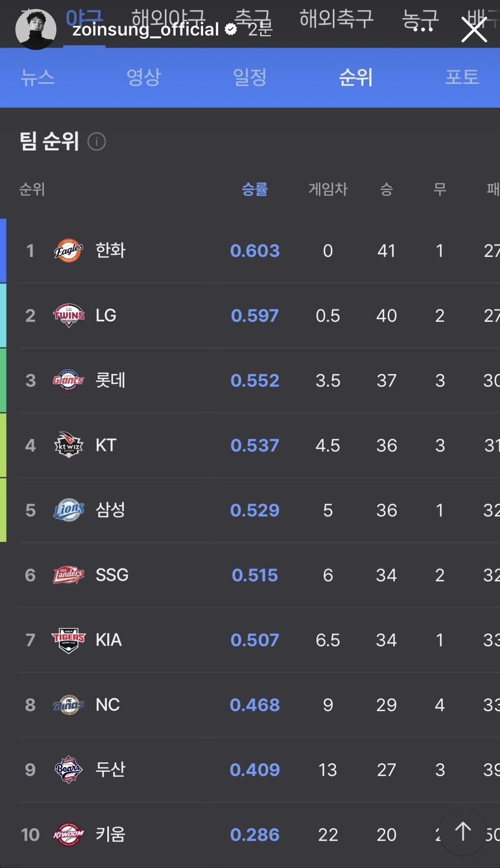Click the Doosan Bears team logo

tap(68, 770)
